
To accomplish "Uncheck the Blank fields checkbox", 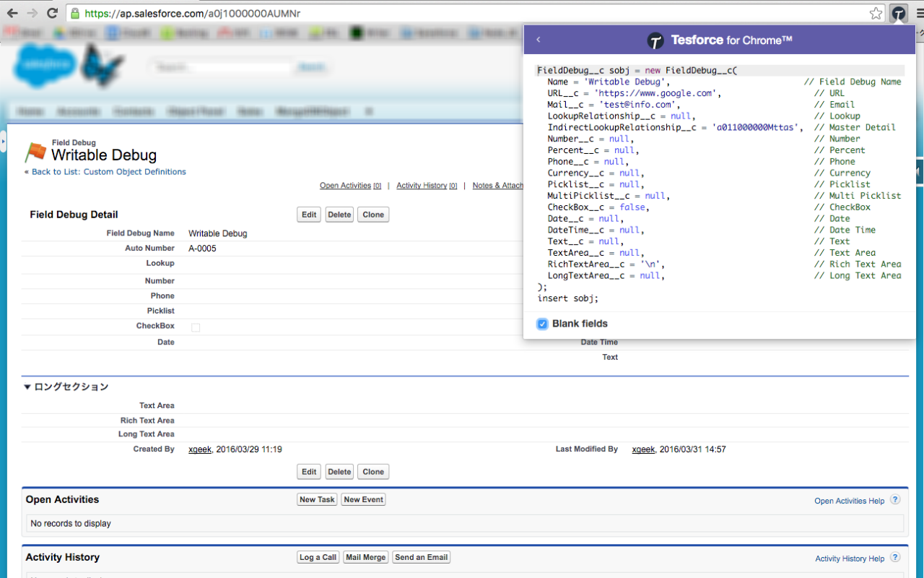I will pos(542,324).
